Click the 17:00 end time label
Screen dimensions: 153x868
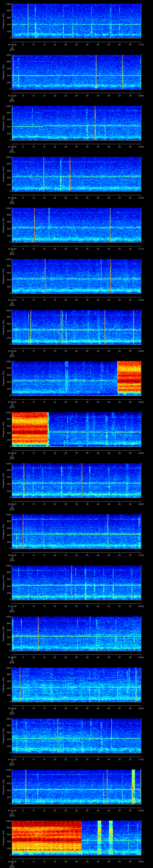click(141, 44)
